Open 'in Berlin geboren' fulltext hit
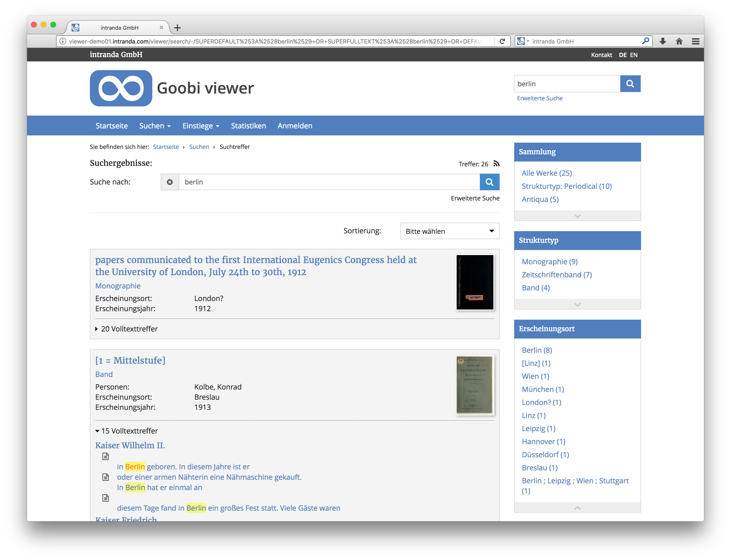The image size is (731, 560). click(183, 467)
